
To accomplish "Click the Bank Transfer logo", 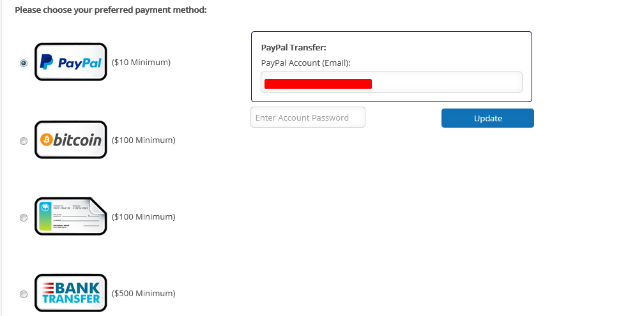I will (x=70, y=293).
